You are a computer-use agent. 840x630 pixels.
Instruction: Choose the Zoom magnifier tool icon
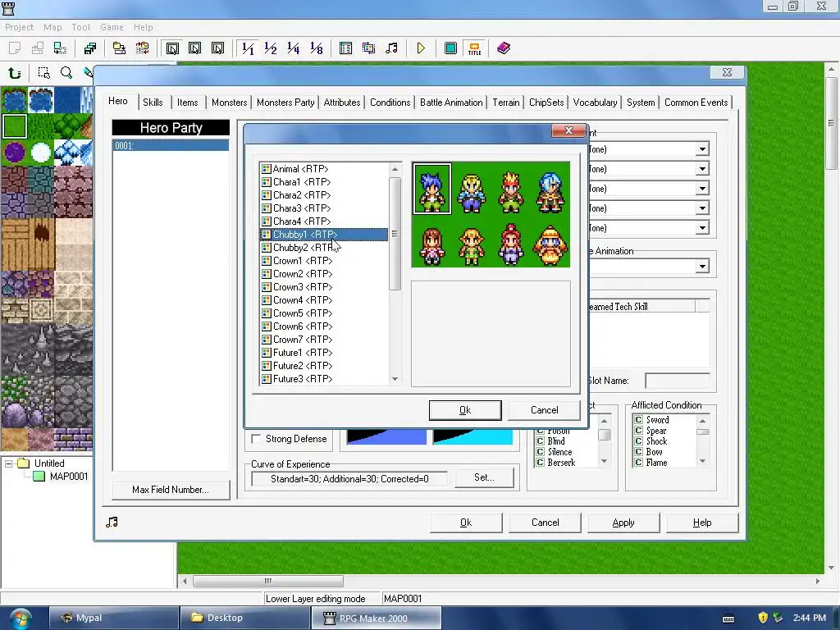(66, 72)
